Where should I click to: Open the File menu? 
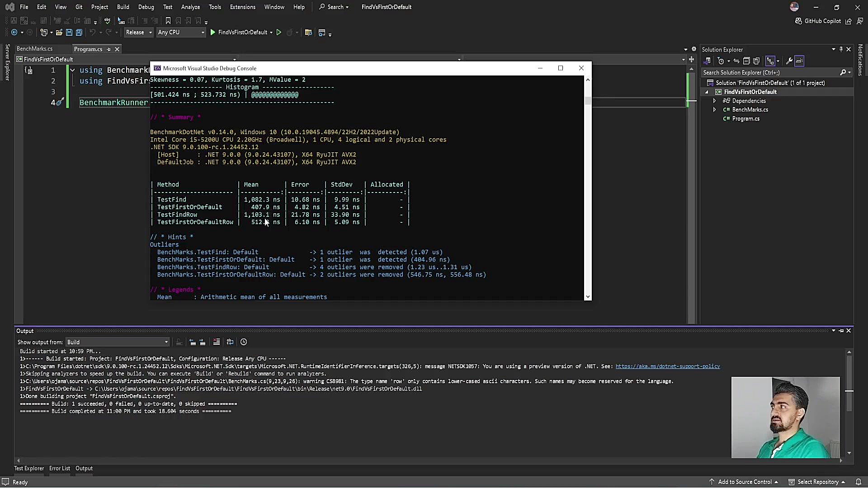click(24, 7)
